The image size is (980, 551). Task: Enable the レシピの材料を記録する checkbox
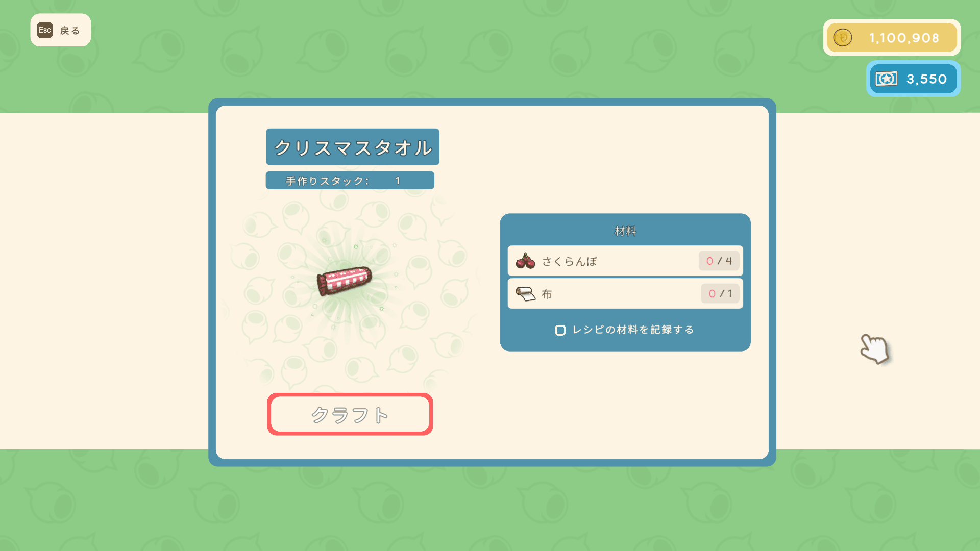(x=560, y=330)
